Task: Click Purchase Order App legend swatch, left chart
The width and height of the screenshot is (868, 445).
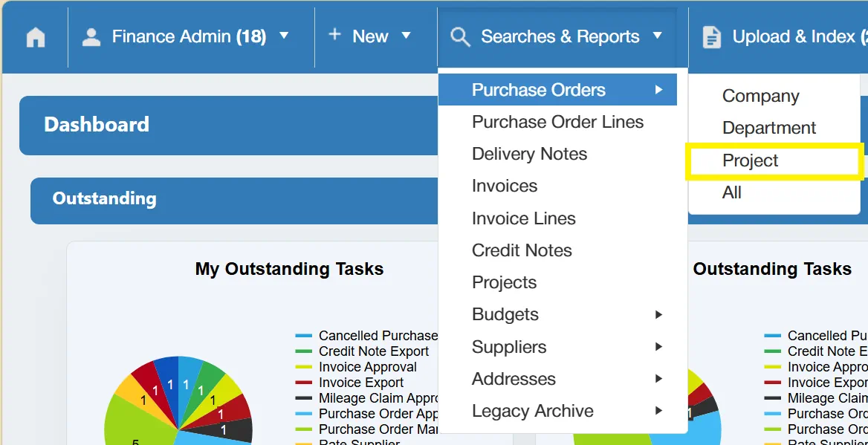Action: click(x=304, y=414)
